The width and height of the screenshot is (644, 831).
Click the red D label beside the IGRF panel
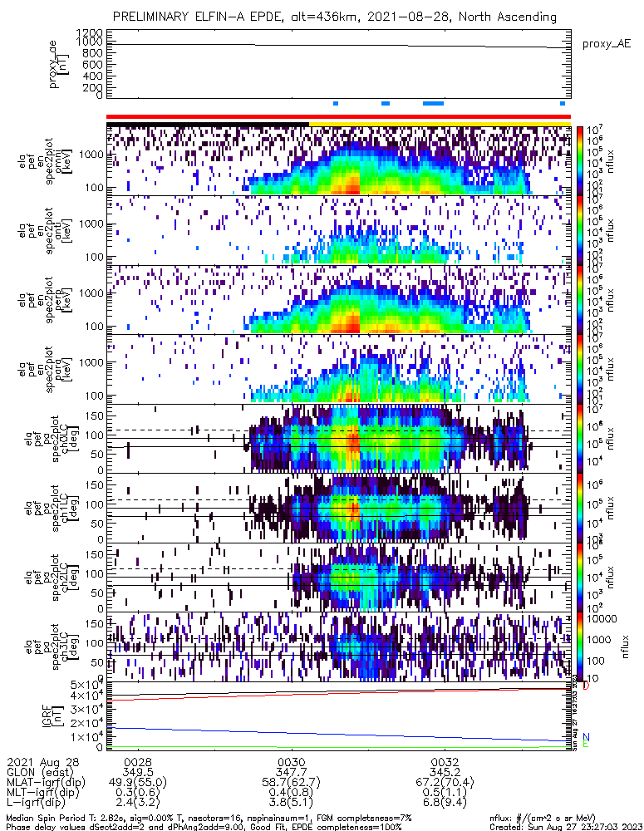[586, 686]
